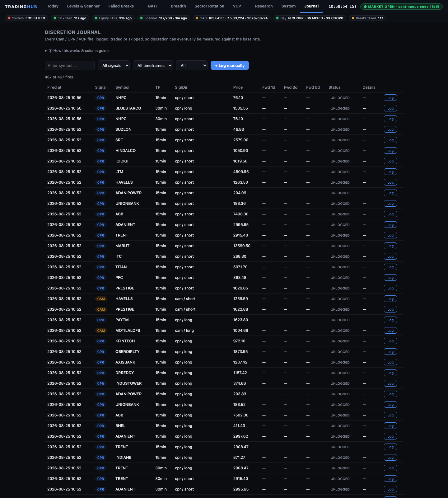Switch to Levels & Scanner tab
This screenshot has height=498, width=448.
[83, 6]
